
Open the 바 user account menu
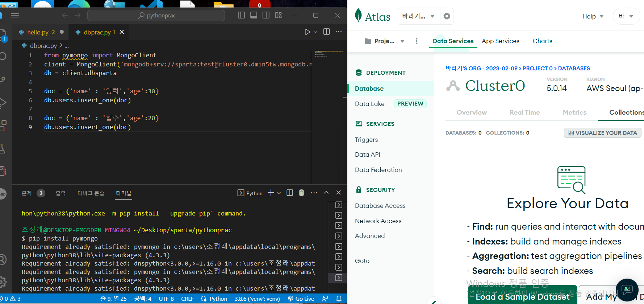click(626, 16)
